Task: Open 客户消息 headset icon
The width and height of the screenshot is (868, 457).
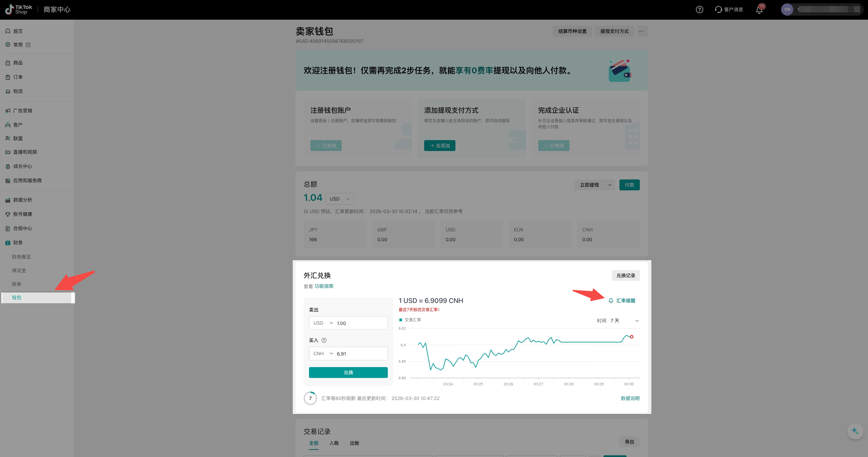Action: click(x=718, y=9)
